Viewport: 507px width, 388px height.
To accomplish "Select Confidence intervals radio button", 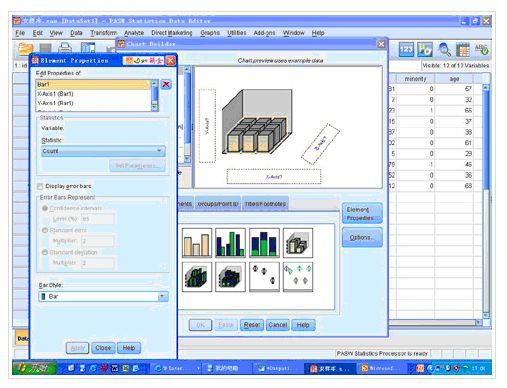I will pos(45,208).
